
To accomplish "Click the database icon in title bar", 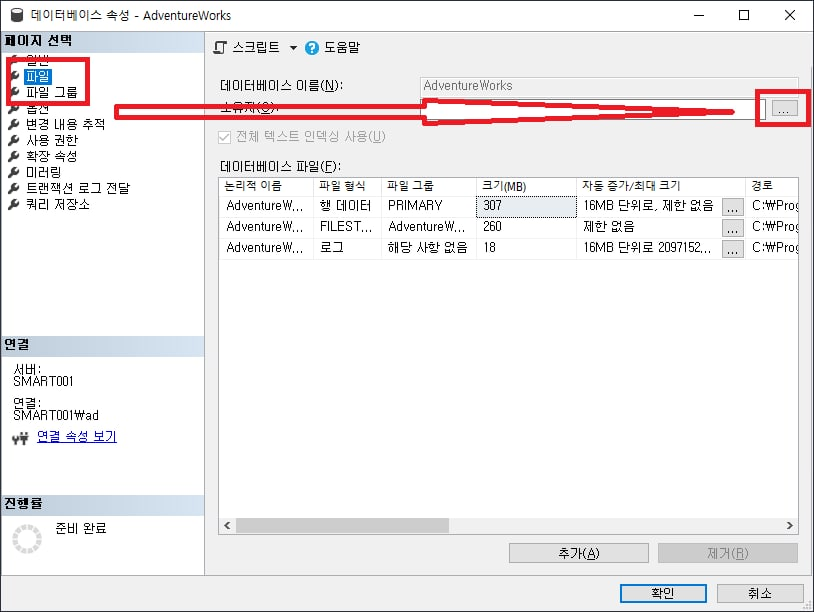I will click(17, 15).
